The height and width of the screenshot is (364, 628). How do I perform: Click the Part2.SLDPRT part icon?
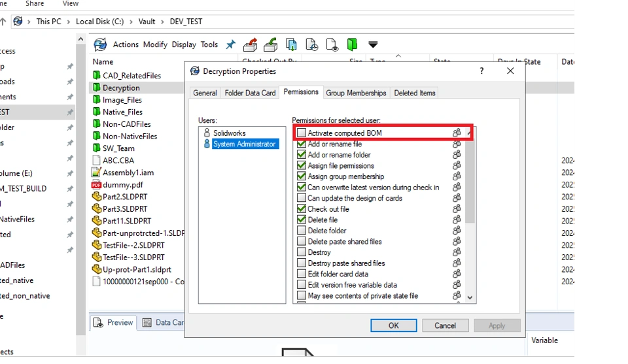click(97, 197)
